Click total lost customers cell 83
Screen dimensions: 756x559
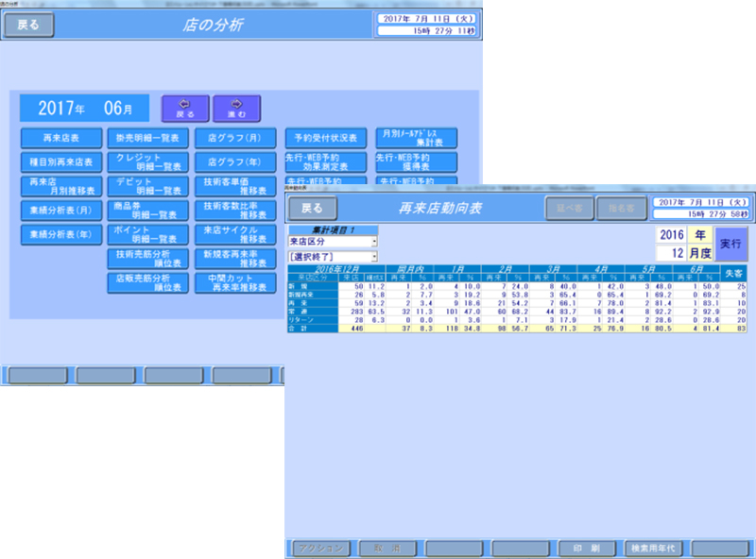click(x=734, y=329)
